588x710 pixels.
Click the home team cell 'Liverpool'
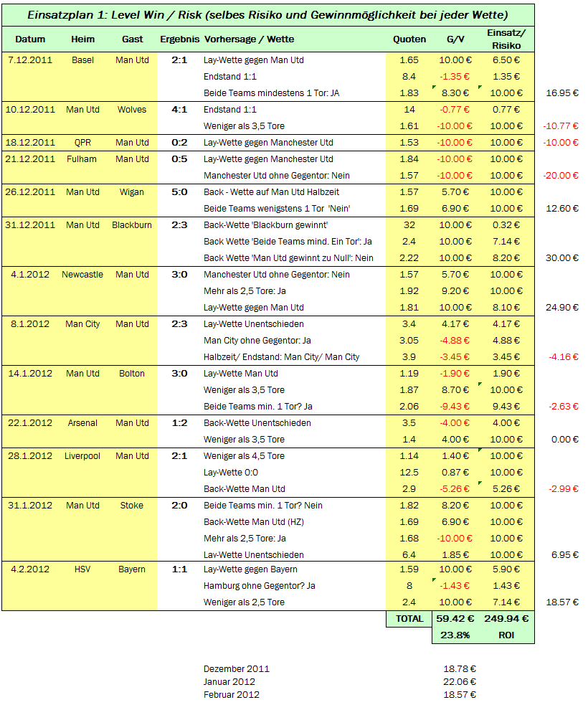tap(82, 456)
